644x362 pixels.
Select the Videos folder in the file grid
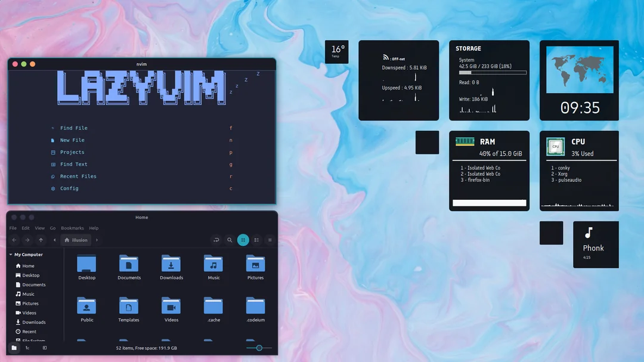point(171,310)
